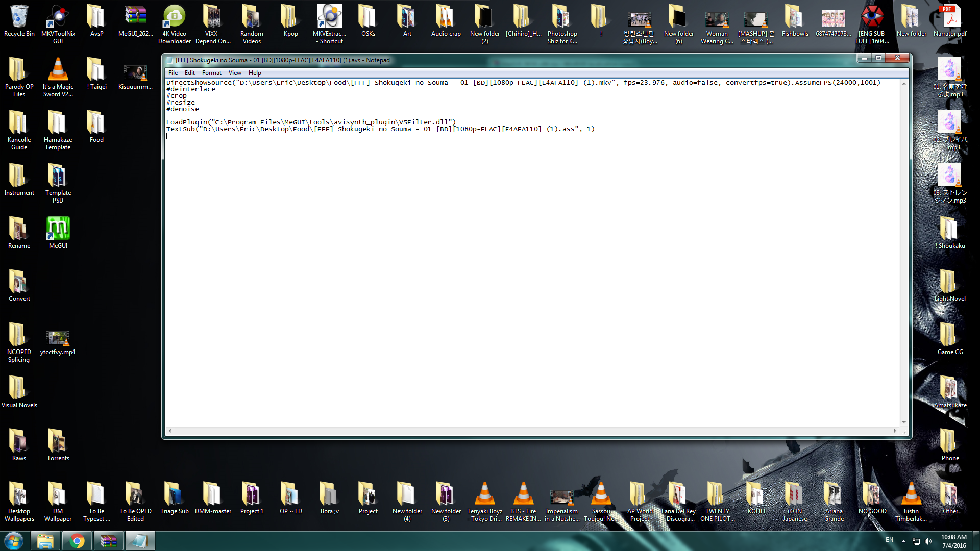
Task: Select the Narrator.pdf file icon
Action: (x=950, y=17)
